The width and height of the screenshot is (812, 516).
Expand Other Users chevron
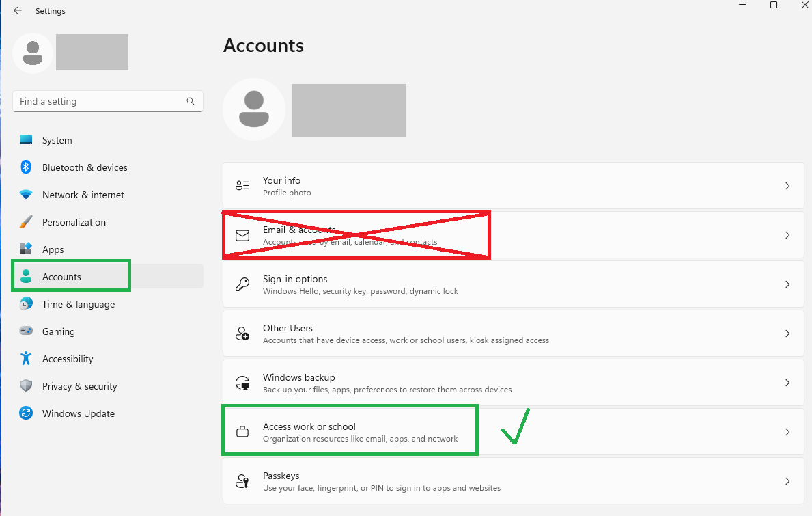(x=787, y=334)
